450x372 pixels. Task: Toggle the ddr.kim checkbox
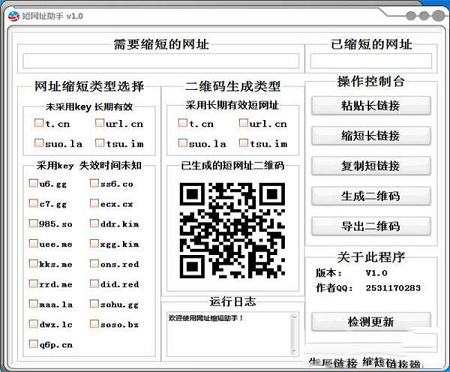pos(94,223)
